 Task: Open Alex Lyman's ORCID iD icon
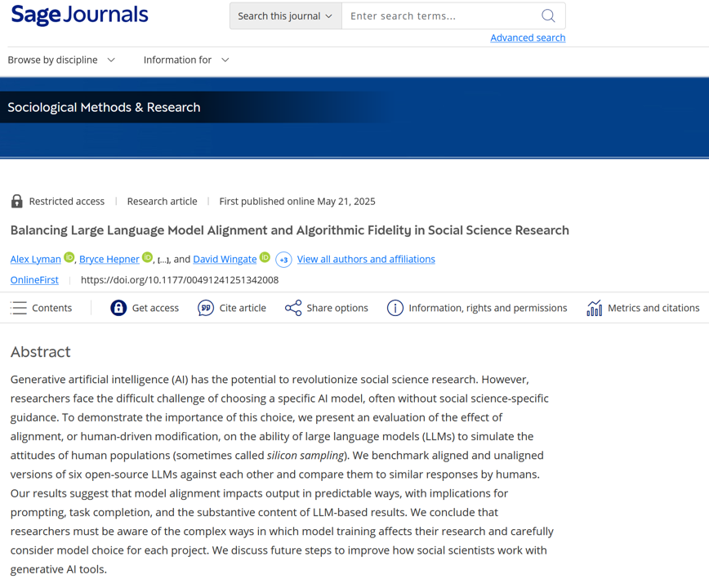(69, 258)
